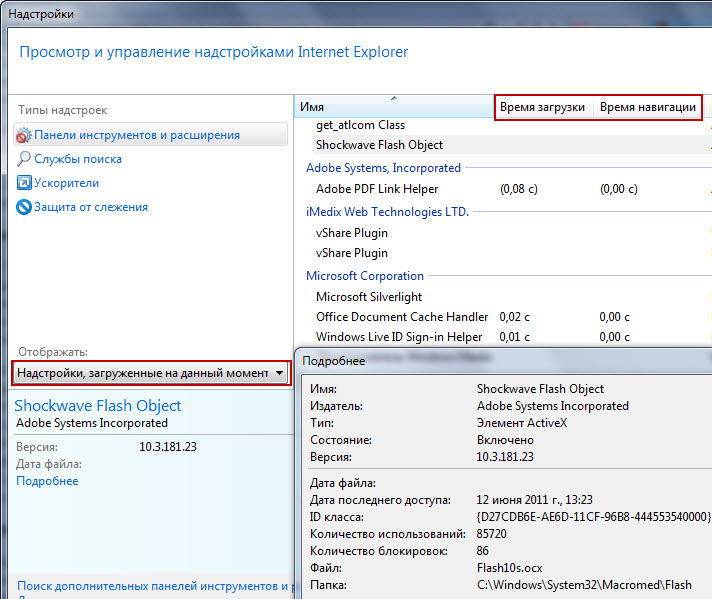Screen dimensions: 712x599
Task: Collapse the 'iMedix Web Technologies LTD.' group
Action: [x=387, y=212]
